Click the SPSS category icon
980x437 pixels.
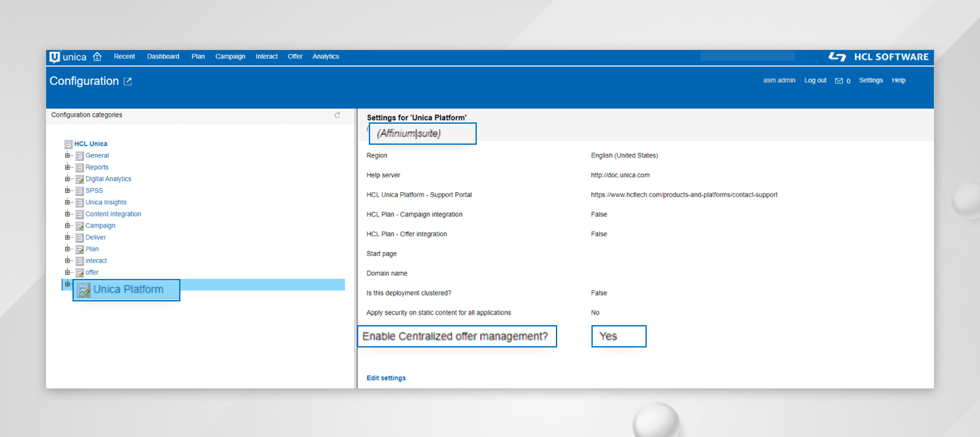click(x=79, y=190)
